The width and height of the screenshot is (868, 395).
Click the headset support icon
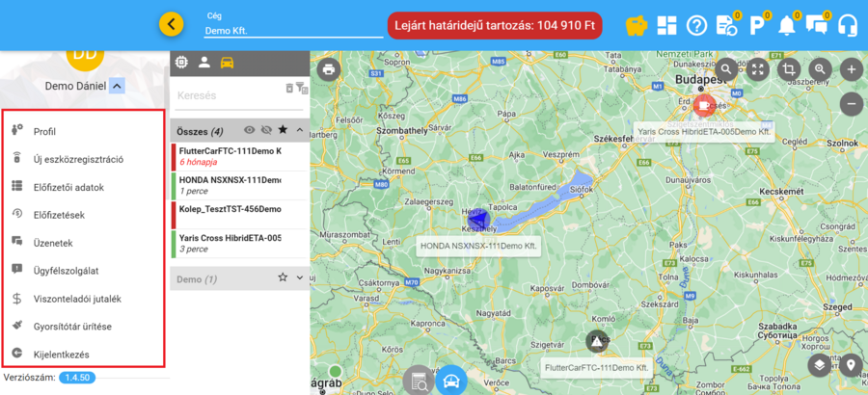[848, 25]
